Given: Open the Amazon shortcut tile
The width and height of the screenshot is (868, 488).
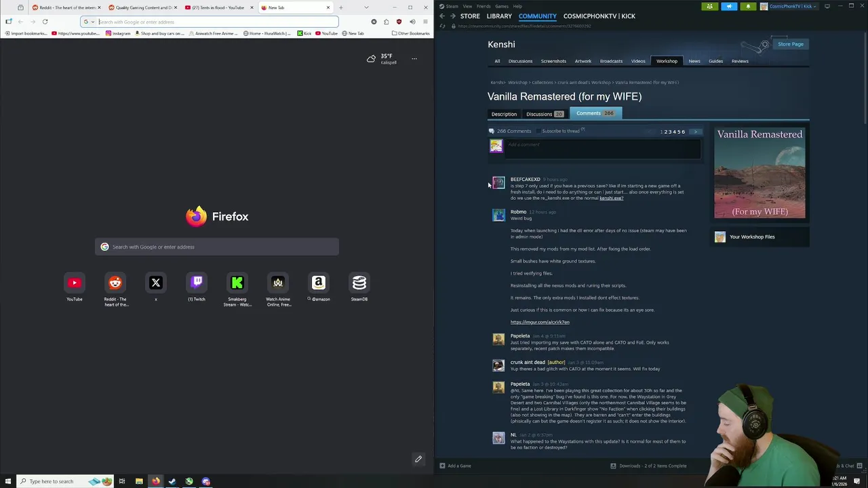Looking at the screenshot, I should [319, 283].
